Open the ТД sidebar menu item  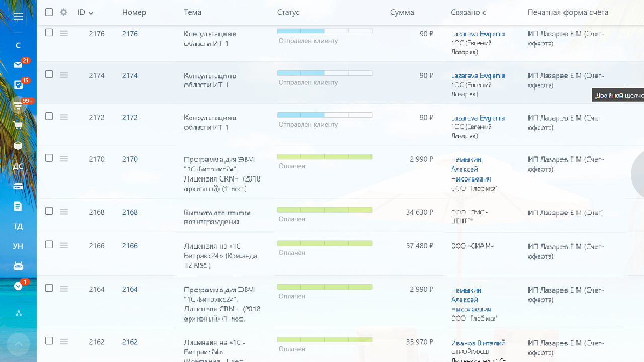tap(18, 226)
